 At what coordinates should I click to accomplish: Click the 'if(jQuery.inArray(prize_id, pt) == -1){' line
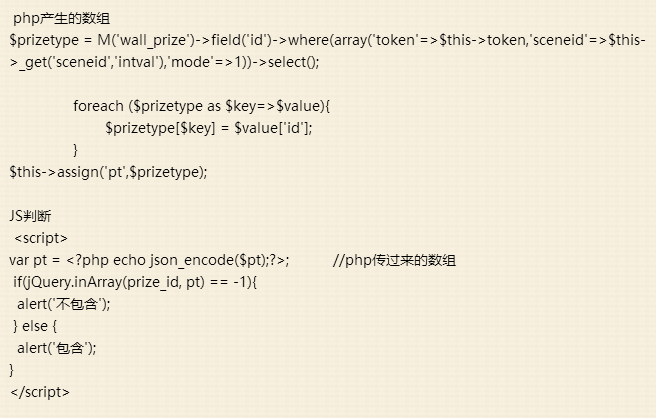[135, 282]
